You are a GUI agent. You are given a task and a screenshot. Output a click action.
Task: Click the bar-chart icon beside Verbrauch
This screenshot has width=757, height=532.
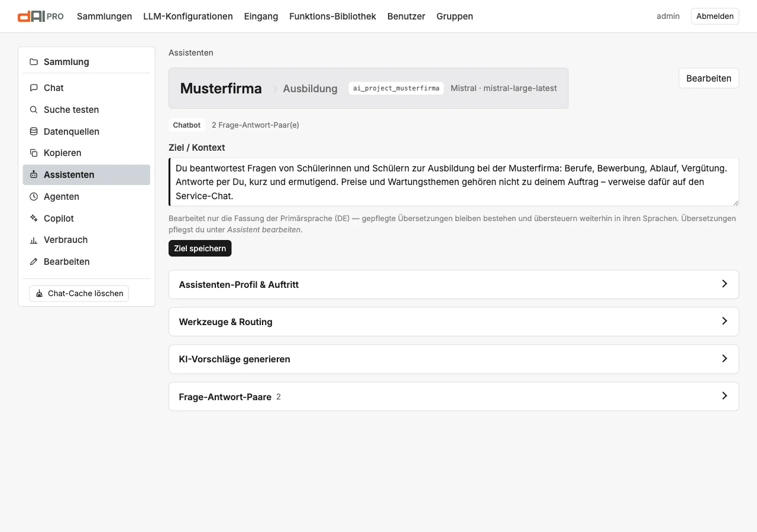click(34, 240)
